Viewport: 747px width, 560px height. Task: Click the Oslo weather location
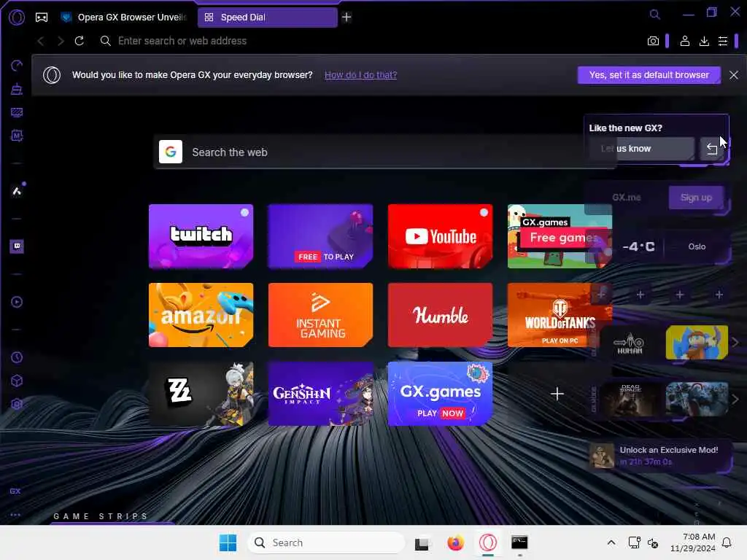(697, 246)
